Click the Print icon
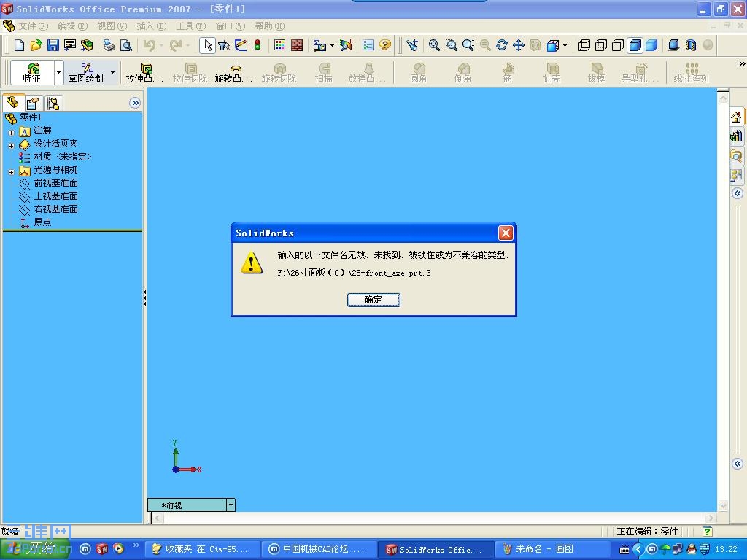747x560 pixels. click(109, 45)
